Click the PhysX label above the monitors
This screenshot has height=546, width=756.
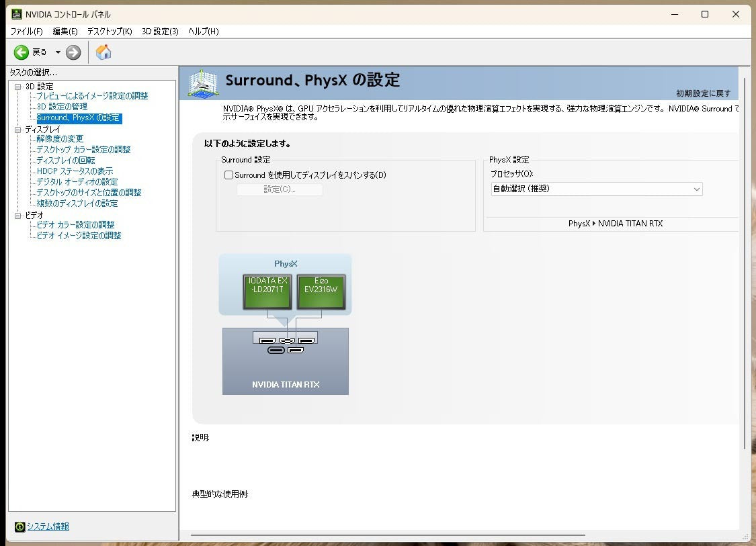coord(286,264)
